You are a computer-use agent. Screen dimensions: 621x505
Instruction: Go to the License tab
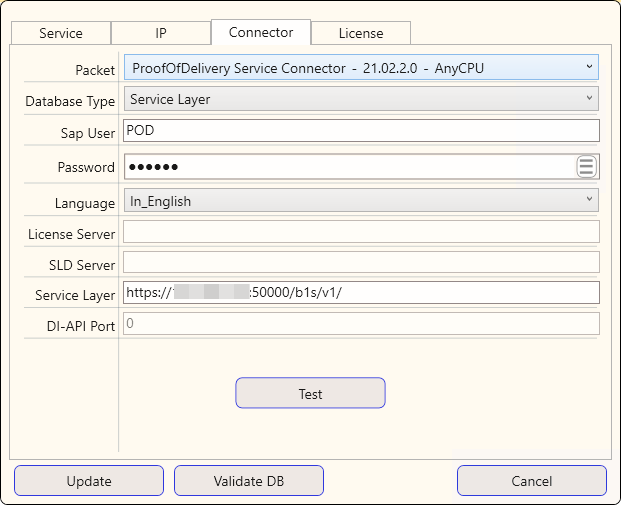361,33
